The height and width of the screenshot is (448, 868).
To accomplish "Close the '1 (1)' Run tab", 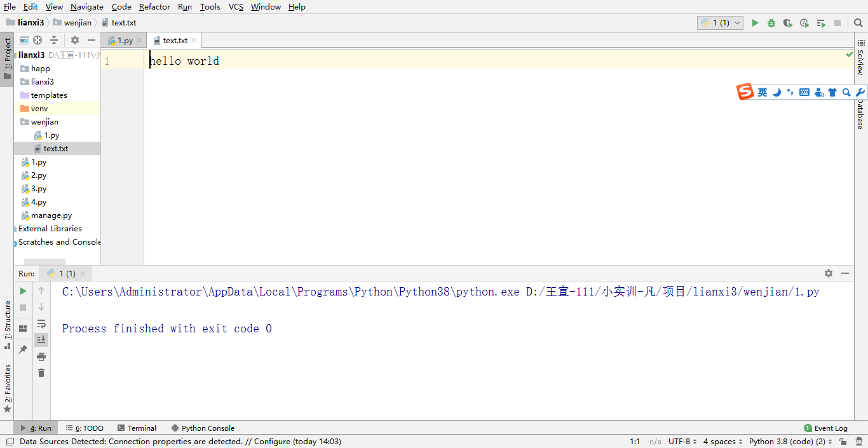I will (83, 273).
